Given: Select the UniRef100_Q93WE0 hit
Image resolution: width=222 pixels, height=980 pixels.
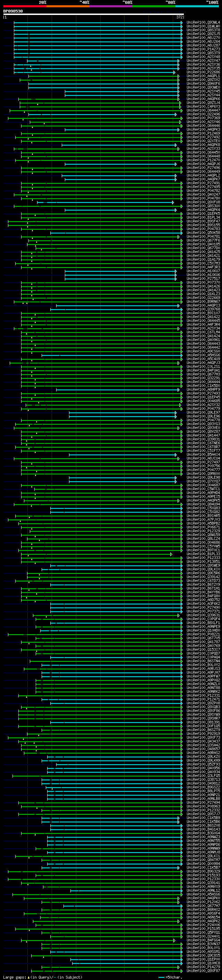Looking at the screenshot, I should click(203, 88).
